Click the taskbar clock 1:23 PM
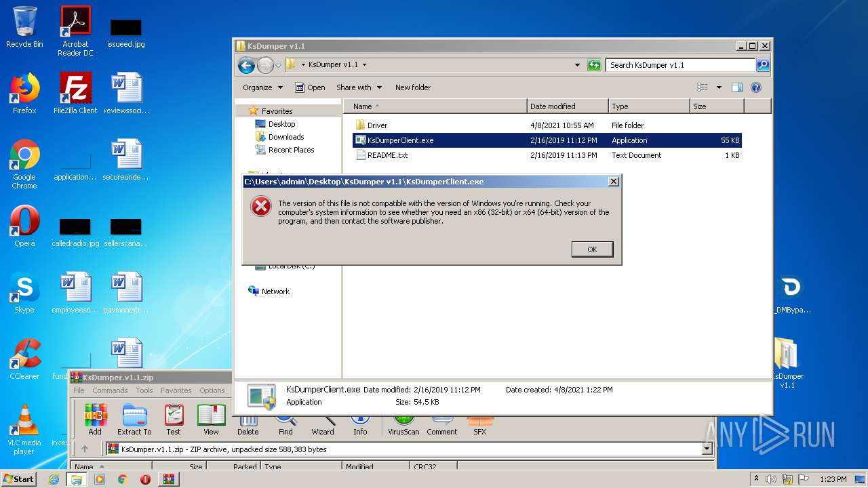 [x=833, y=479]
